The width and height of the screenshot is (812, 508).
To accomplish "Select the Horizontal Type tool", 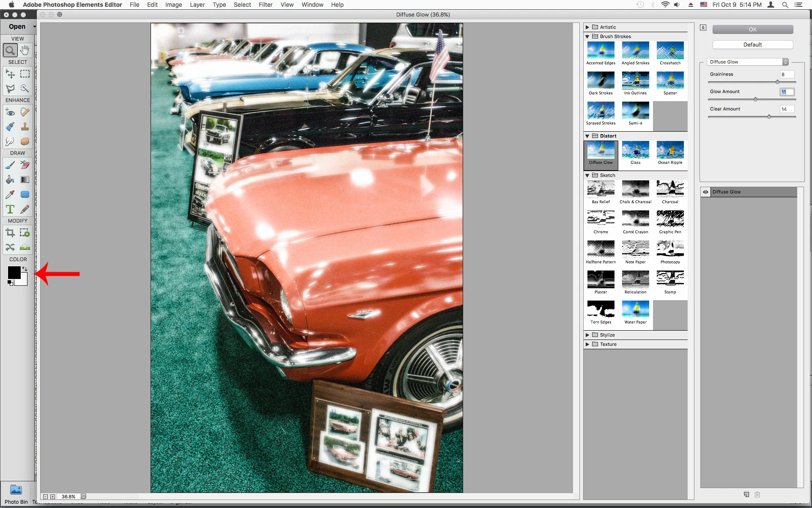I will (10, 209).
